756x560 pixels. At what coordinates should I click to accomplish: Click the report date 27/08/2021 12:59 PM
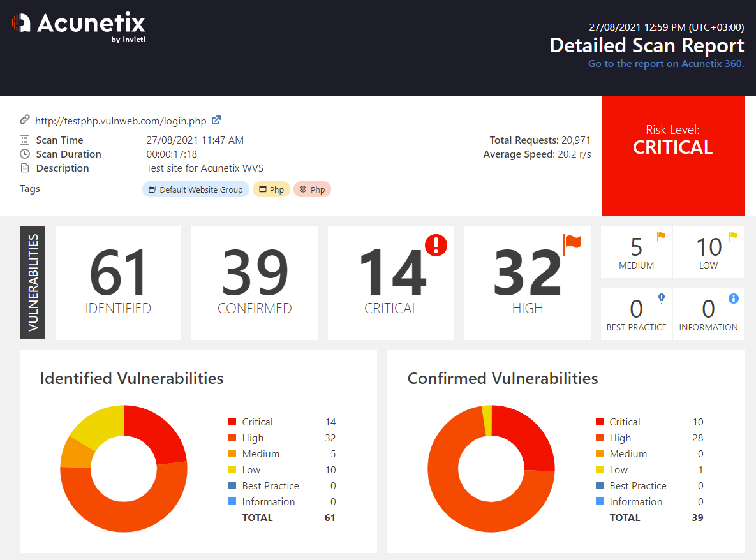666,27
